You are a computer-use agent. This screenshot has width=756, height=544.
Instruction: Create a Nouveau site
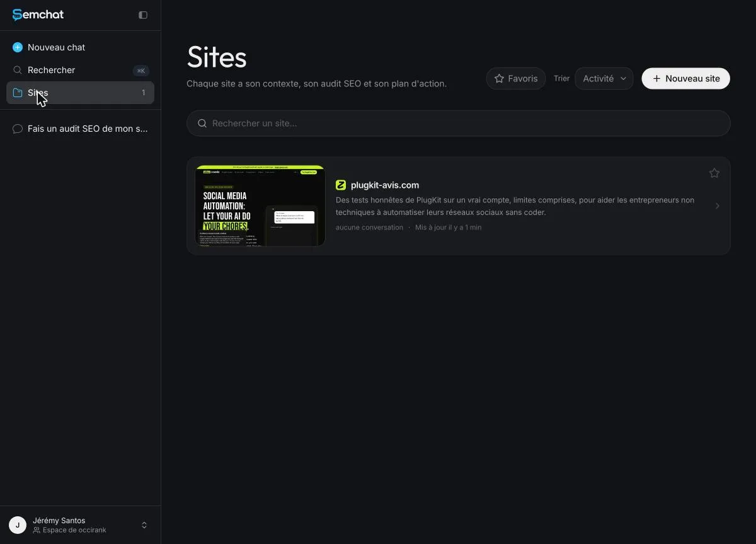click(x=685, y=79)
